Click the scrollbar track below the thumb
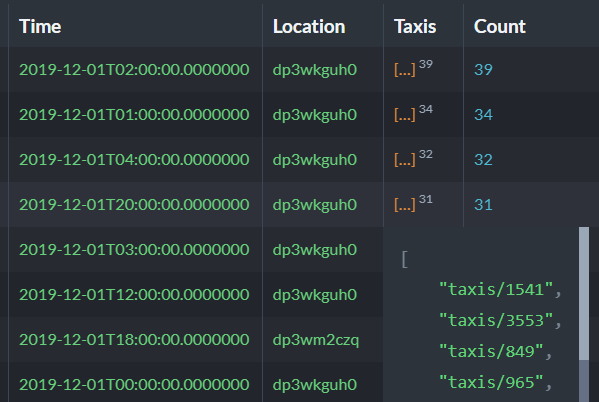Screen dimensions: 599x402 point(584,381)
